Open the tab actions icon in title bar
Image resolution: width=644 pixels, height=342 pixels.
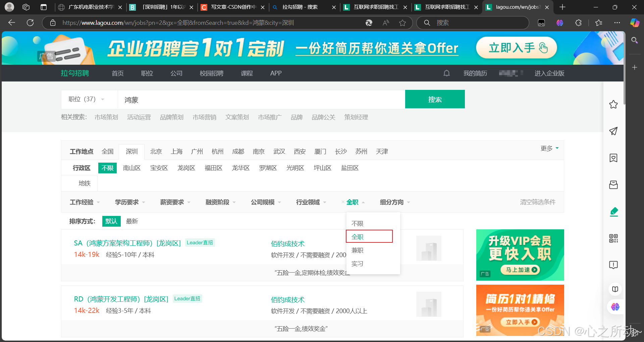click(44, 7)
